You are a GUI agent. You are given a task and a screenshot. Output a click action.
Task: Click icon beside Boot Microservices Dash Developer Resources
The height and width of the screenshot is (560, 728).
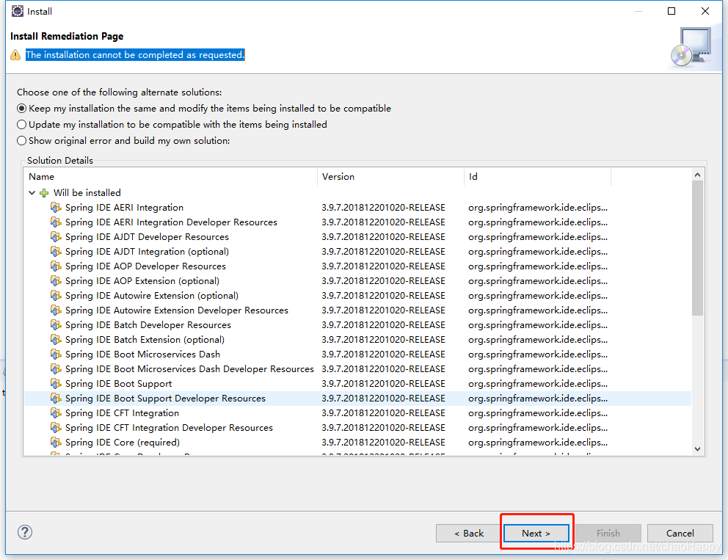(x=56, y=368)
